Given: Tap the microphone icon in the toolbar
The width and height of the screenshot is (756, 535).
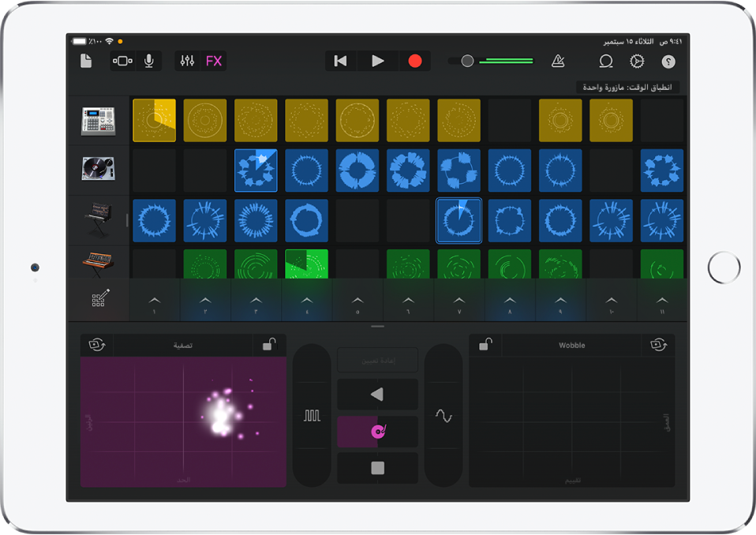Looking at the screenshot, I should [x=148, y=61].
